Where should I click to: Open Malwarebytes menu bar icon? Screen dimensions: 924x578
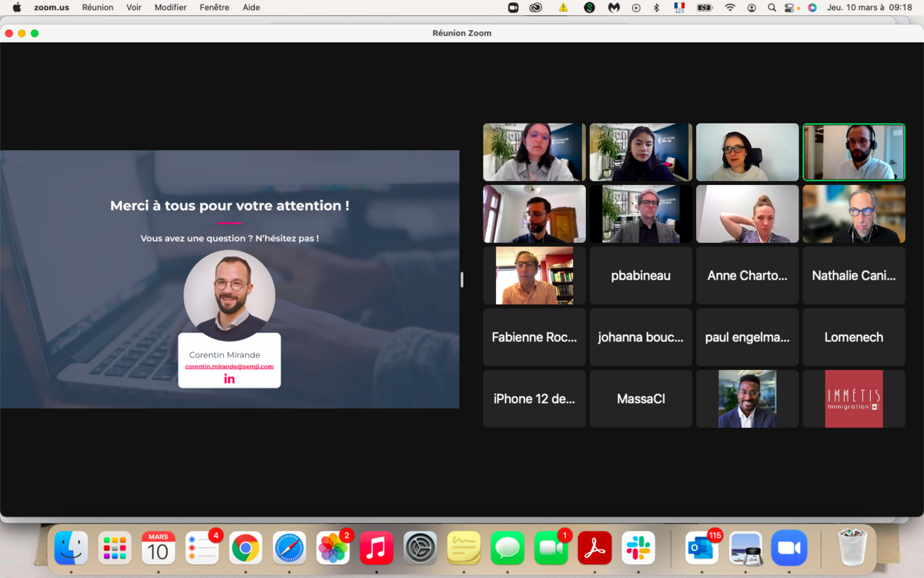pyautogui.click(x=614, y=8)
